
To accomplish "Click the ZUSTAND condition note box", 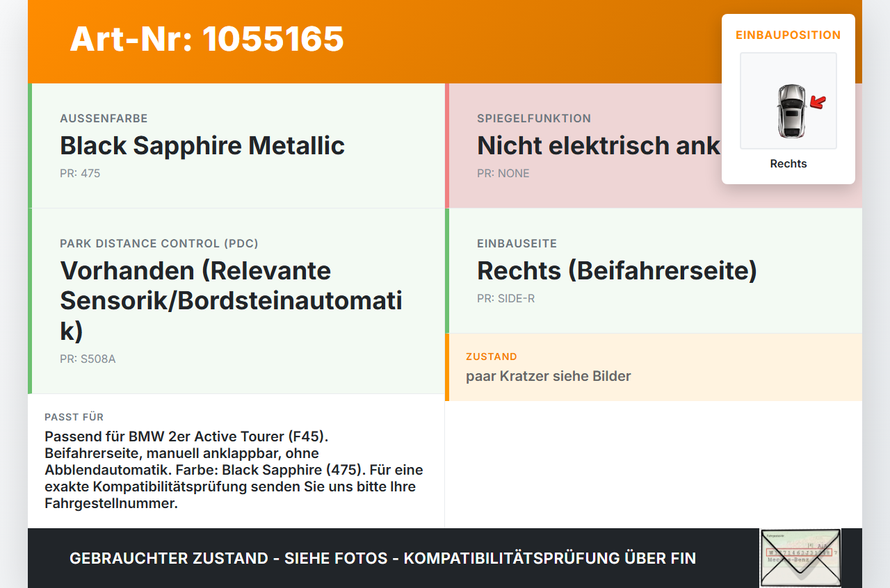I will pos(654,367).
